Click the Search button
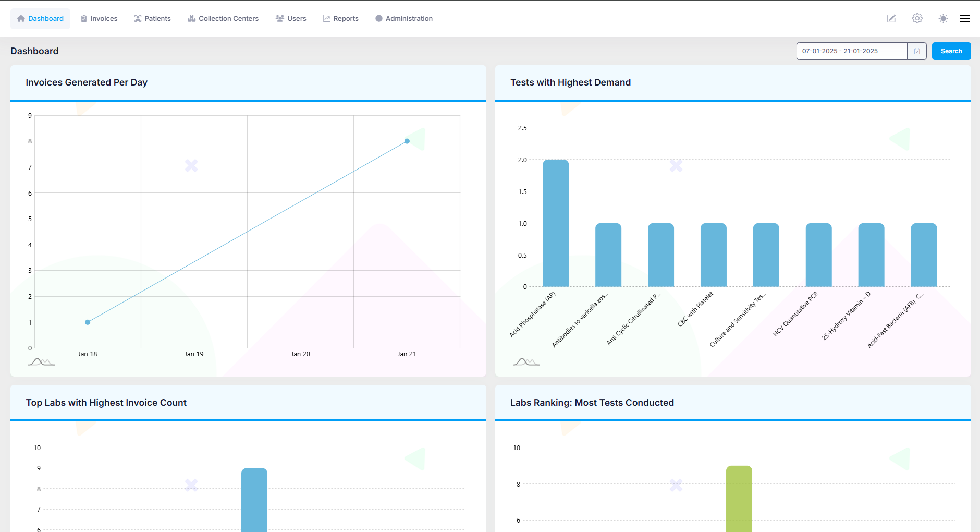The image size is (980, 532). coord(951,51)
